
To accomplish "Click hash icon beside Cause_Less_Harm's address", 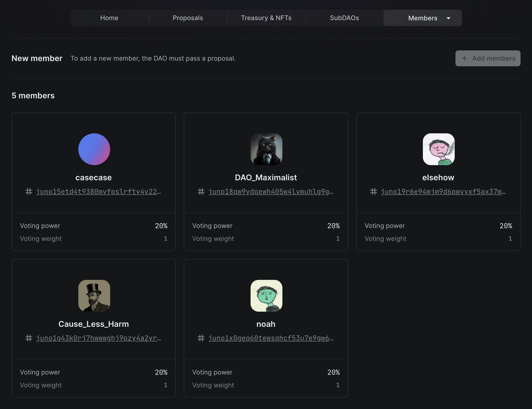I will click(29, 338).
